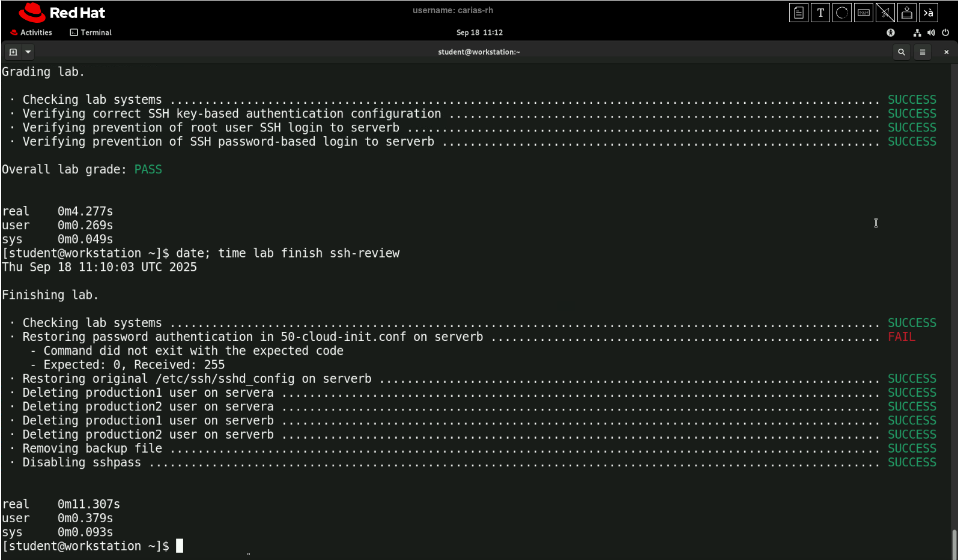
Task: Click 'Deleting production2 user on servera'
Action: pos(148,407)
